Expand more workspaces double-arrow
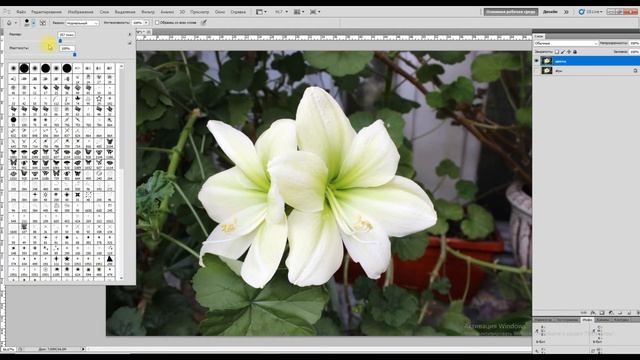 pyautogui.click(x=566, y=12)
